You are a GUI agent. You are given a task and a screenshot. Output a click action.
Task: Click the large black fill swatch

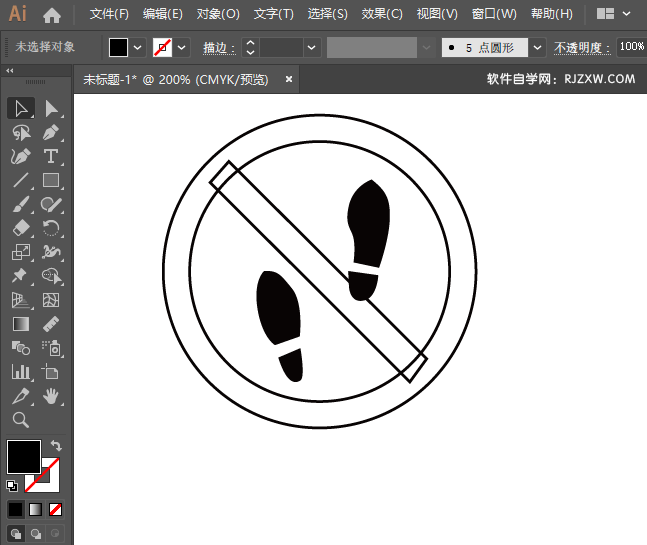(24, 457)
